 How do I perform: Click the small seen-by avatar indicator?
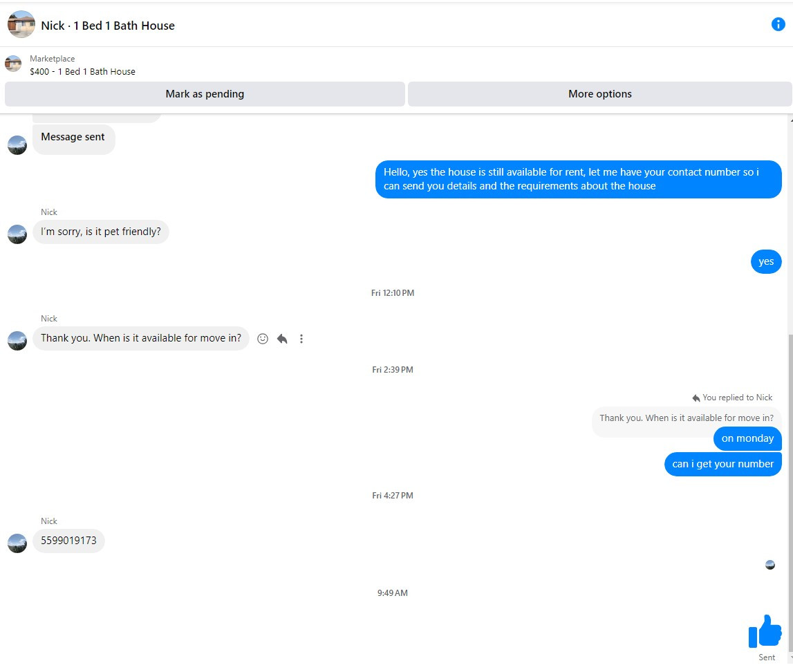click(x=770, y=565)
